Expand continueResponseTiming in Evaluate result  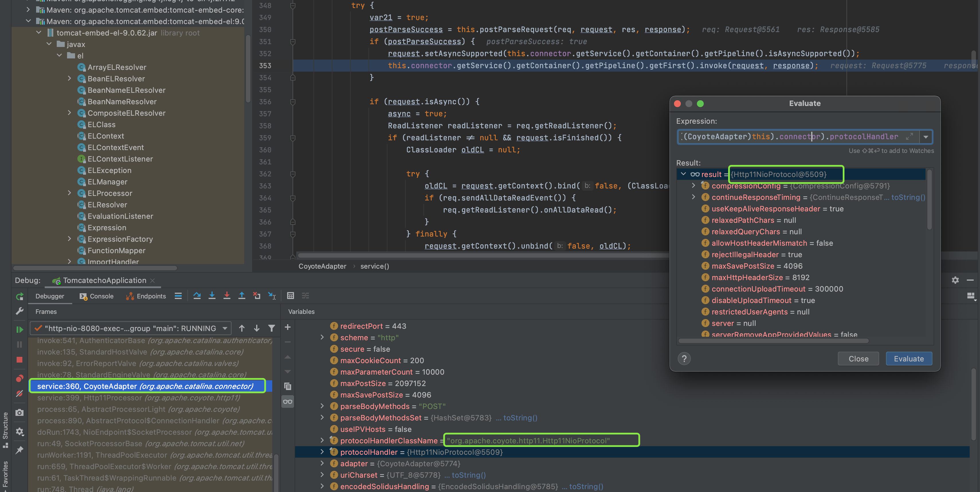(693, 197)
